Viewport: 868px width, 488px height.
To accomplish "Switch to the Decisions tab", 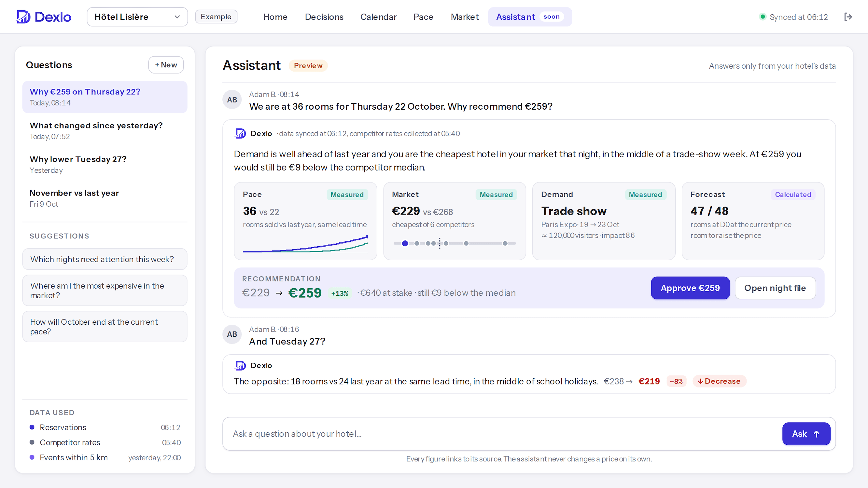I will [x=324, y=17].
